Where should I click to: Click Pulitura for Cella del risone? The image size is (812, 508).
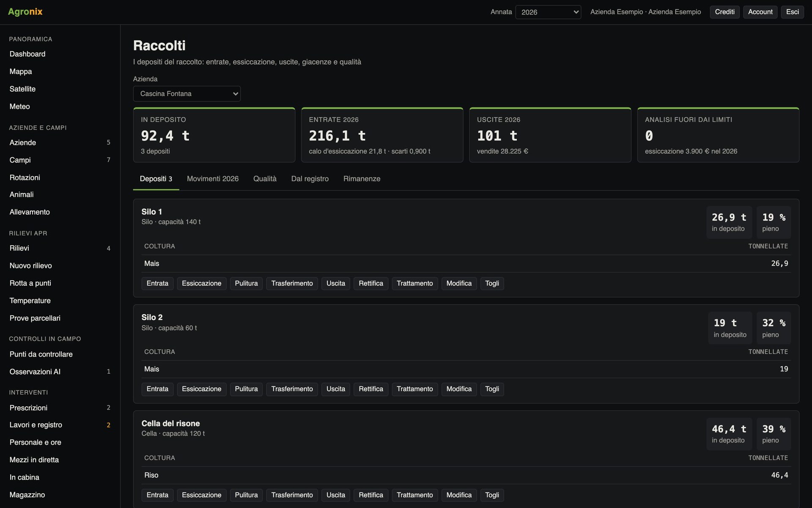tap(246, 495)
